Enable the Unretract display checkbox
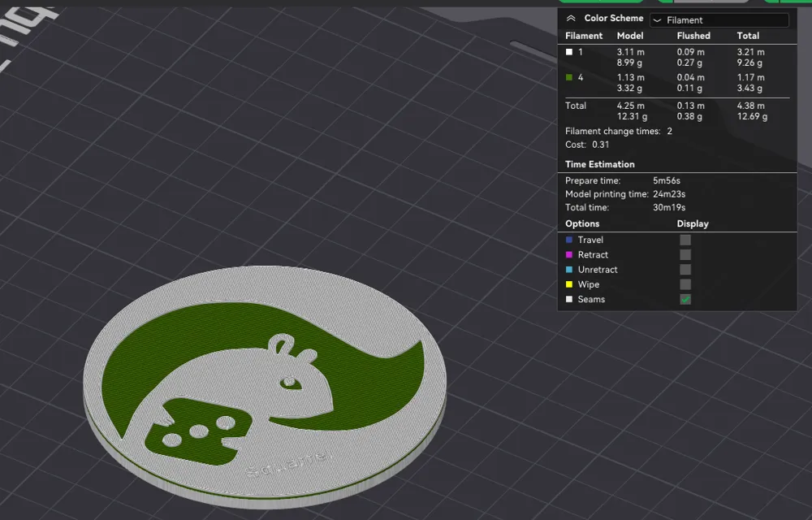Image resolution: width=812 pixels, height=520 pixels. point(685,270)
